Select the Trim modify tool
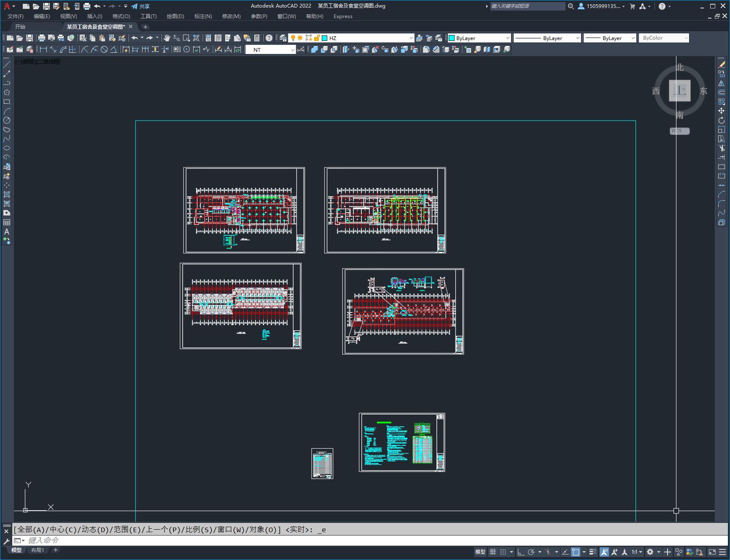 (x=722, y=148)
